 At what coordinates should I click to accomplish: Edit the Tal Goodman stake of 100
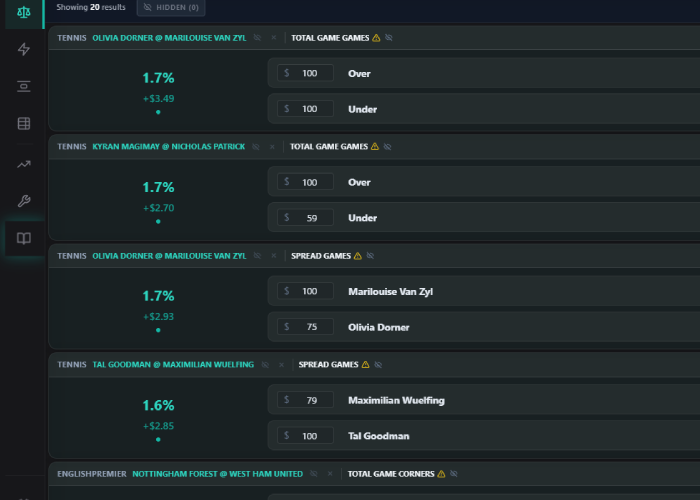pos(305,436)
